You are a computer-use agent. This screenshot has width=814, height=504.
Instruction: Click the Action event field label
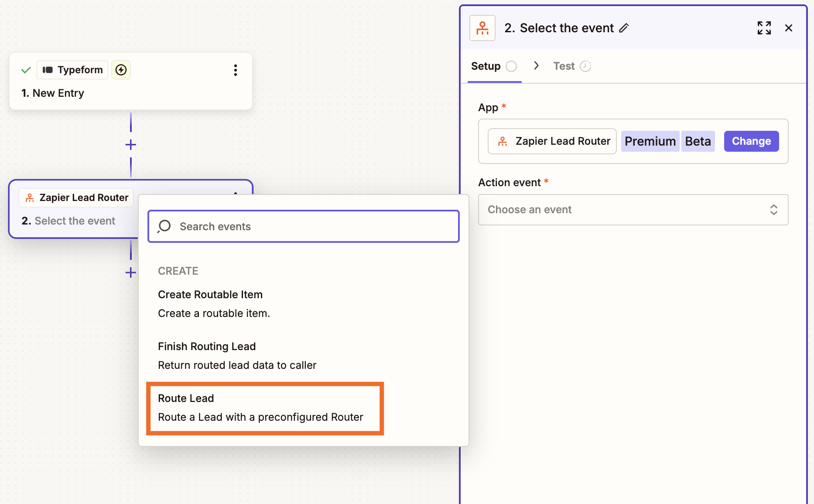(x=510, y=183)
